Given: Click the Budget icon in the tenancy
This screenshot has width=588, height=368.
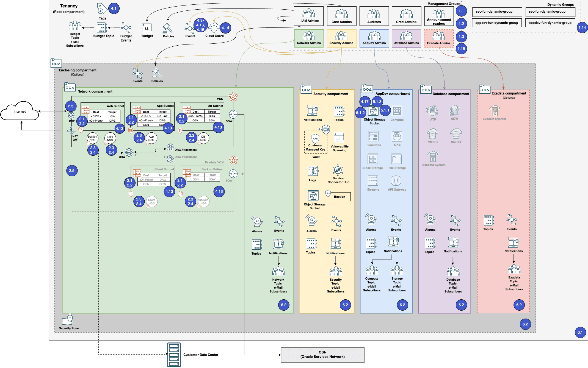Looking at the screenshot, I should [147, 28].
